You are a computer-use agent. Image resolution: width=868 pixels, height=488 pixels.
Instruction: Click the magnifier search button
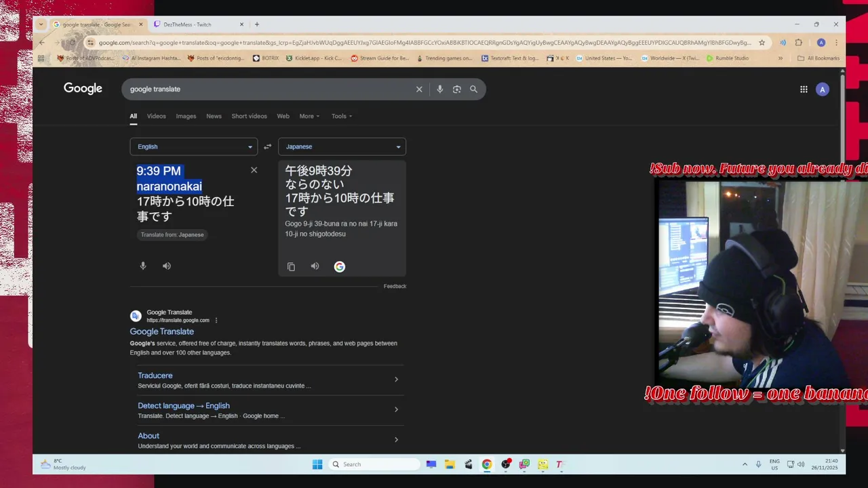pos(473,89)
